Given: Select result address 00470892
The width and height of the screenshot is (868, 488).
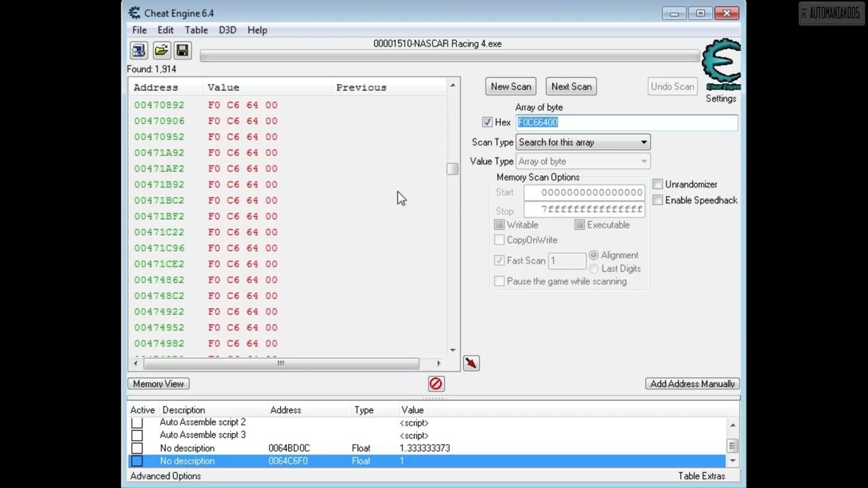Looking at the screenshot, I should (x=159, y=105).
